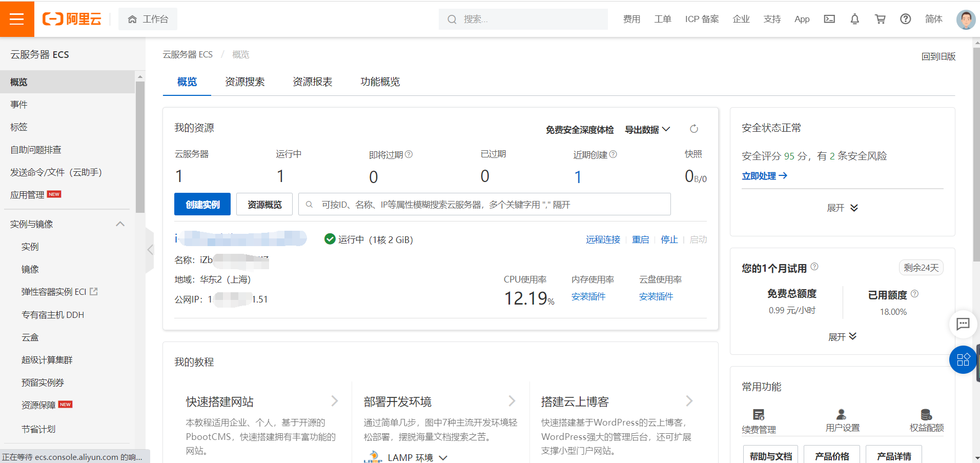Screen dimensions: 980x463
Task: Select the 概览 tab
Action: pos(187,82)
